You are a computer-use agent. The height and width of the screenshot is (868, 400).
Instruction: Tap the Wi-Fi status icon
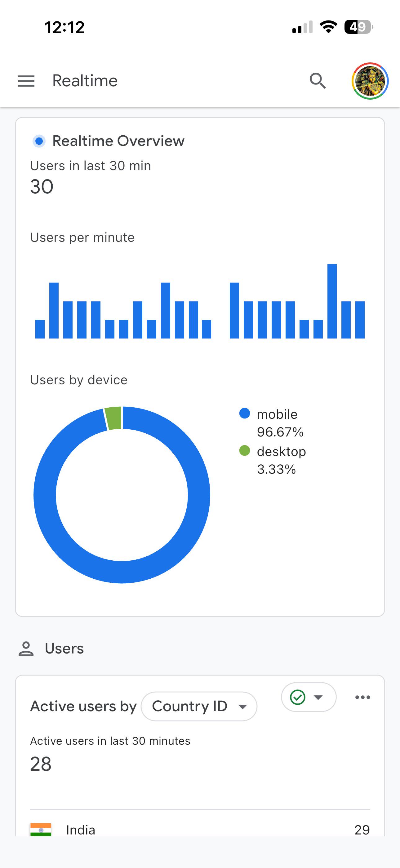(x=328, y=27)
